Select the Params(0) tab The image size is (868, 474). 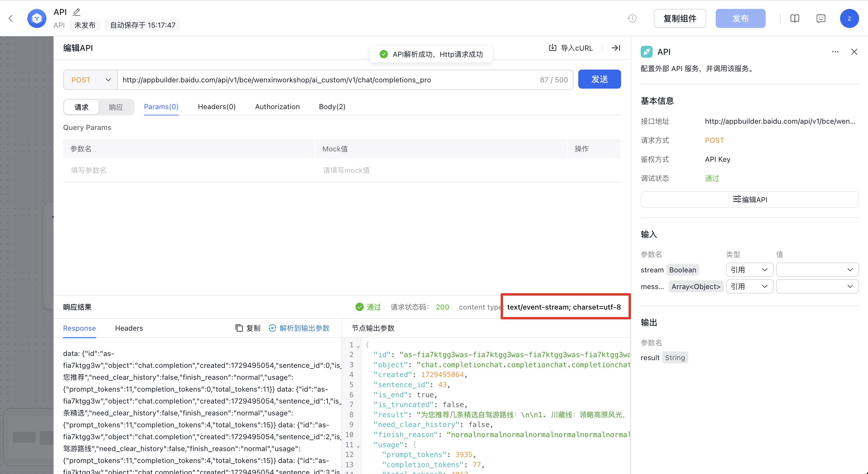tap(161, 106)
